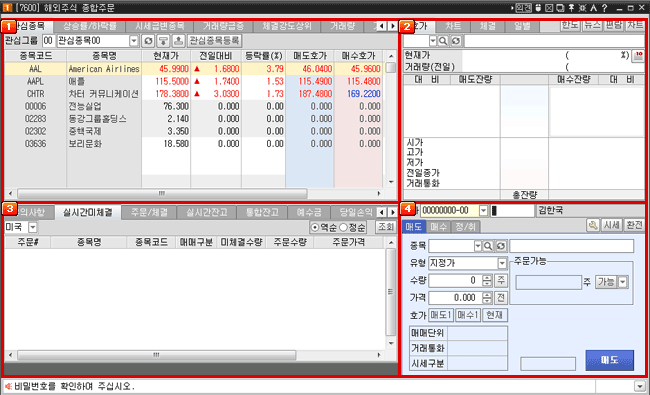Viewport: 650px width, 395px height.
Task: Open the 미국 country dropdown
Action: (33, 227)
